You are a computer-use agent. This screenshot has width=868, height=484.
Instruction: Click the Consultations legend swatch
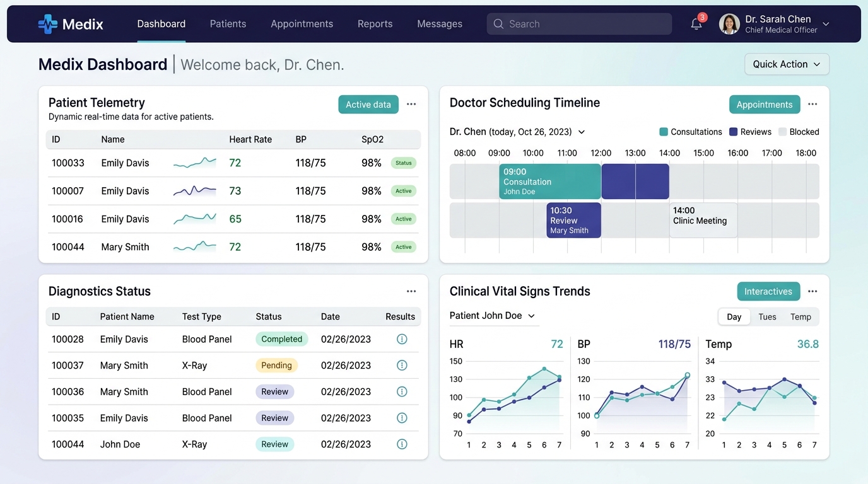pos(664,132)
